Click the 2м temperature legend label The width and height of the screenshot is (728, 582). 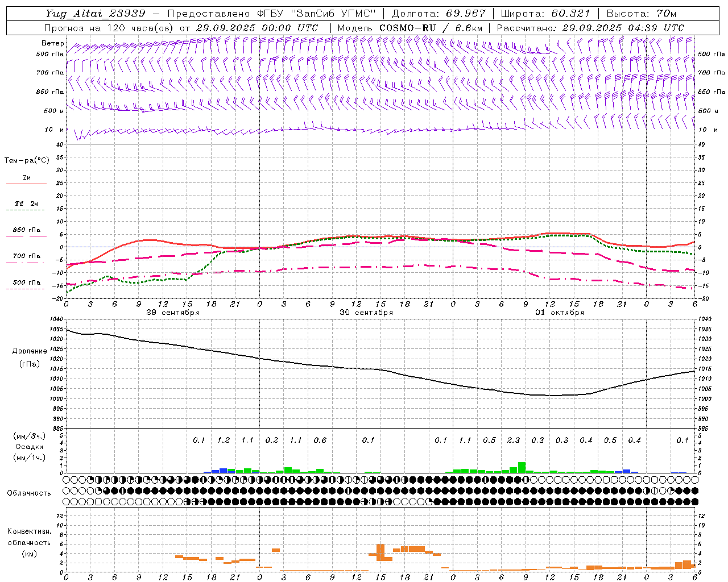click(x=27, y=178)
